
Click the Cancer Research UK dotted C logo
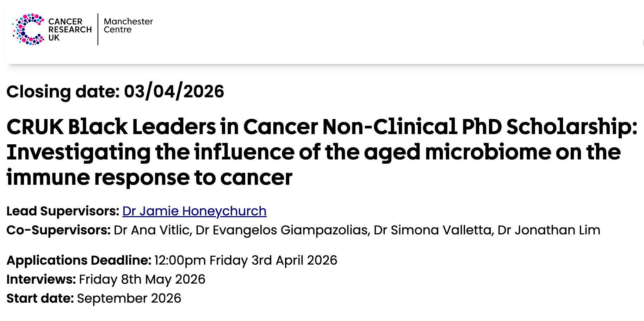28,30
